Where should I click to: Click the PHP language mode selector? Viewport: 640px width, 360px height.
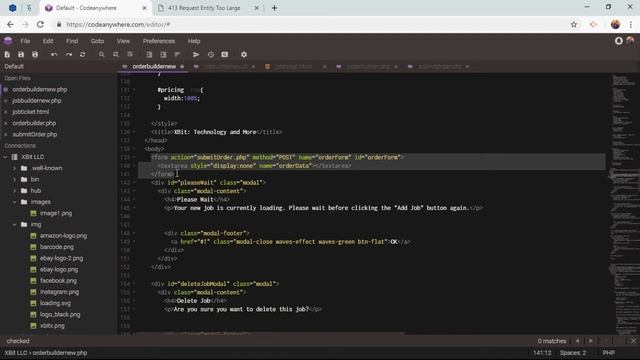tap(609, 353)
